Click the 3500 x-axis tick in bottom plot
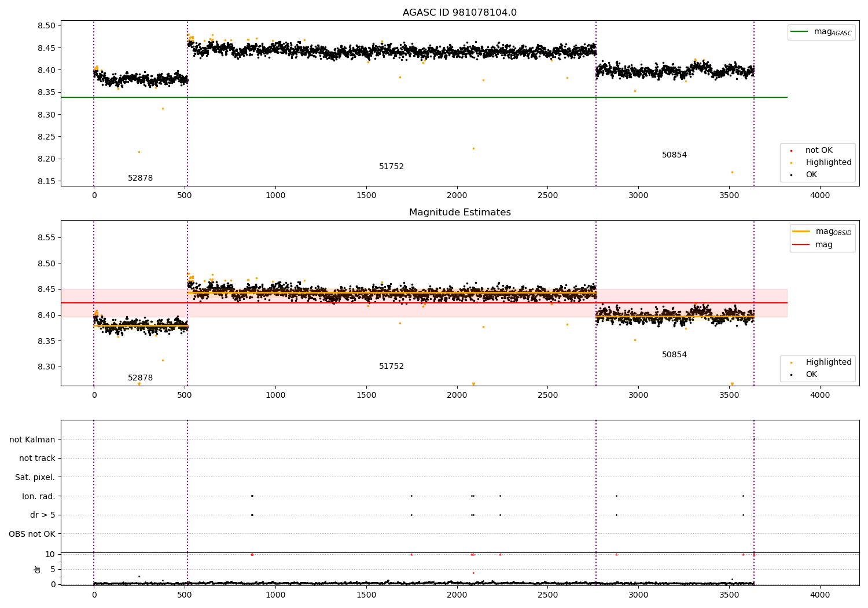868x608 pixels. click(729, 595)
